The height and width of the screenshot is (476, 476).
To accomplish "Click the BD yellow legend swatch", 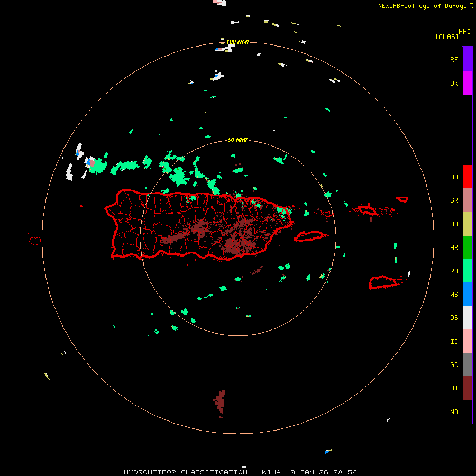I will (467, 224).
